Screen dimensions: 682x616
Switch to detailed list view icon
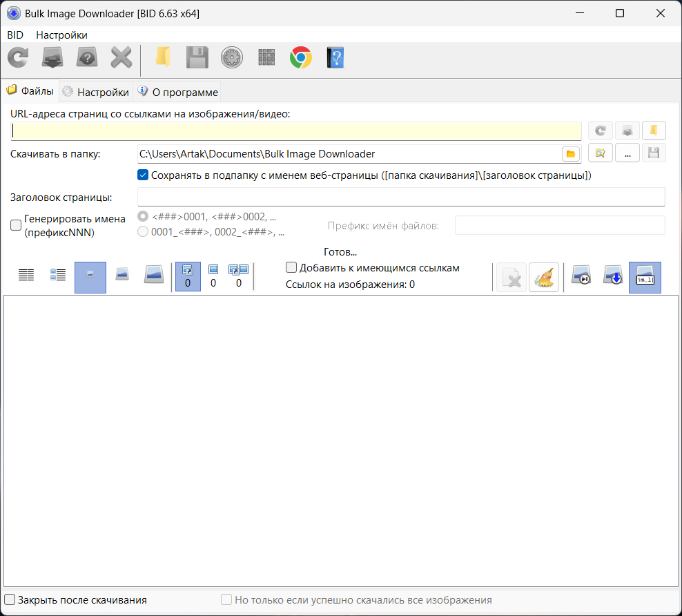[x=58, y=275]
